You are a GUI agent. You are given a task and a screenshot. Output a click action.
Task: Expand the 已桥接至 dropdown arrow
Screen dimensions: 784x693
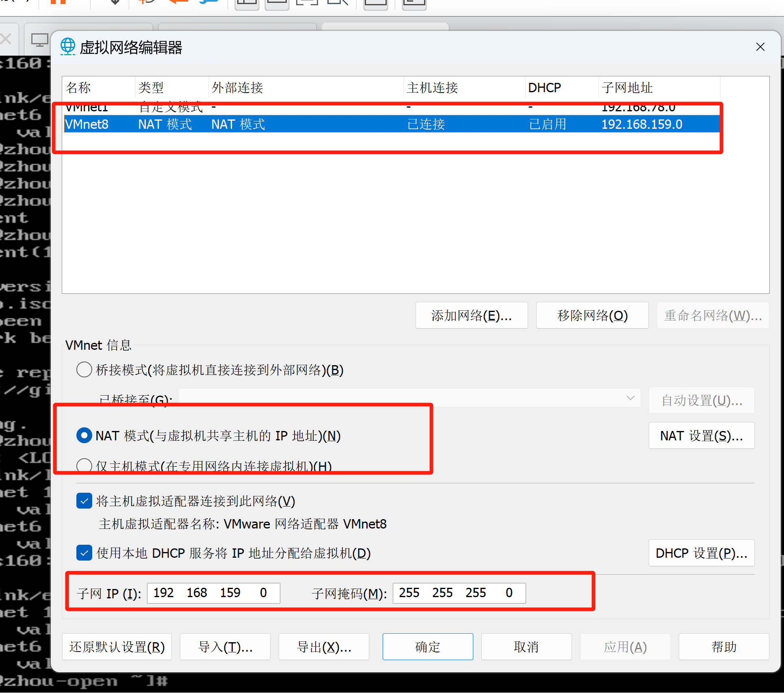pos(630,398)
